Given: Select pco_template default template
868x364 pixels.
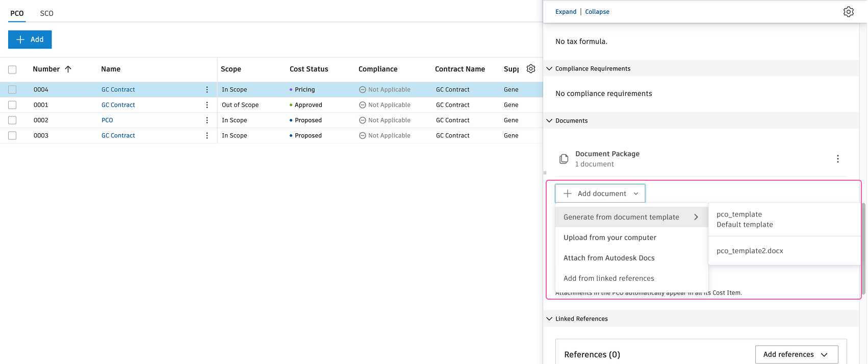Looking at the screenshot, I should 784,220.
